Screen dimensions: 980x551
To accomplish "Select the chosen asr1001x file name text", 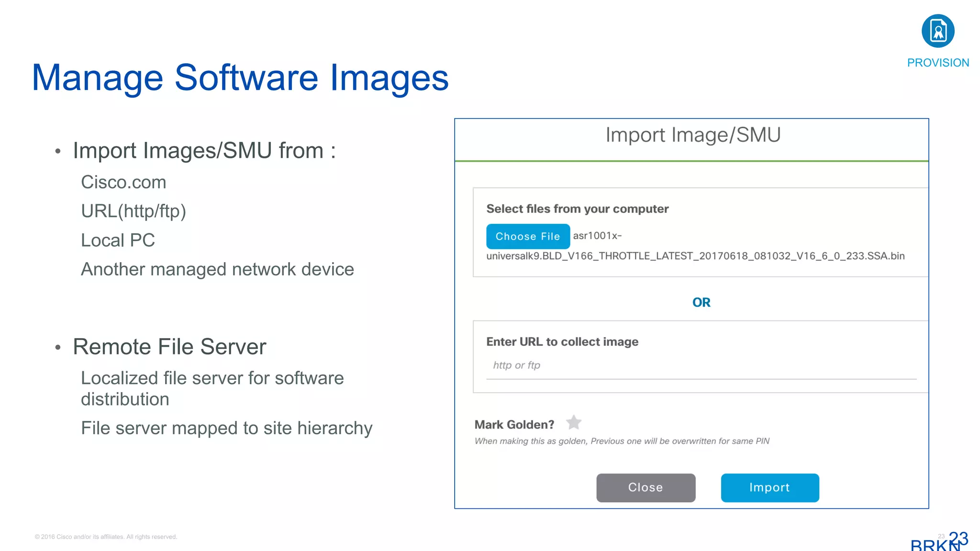I will point(695,246).
